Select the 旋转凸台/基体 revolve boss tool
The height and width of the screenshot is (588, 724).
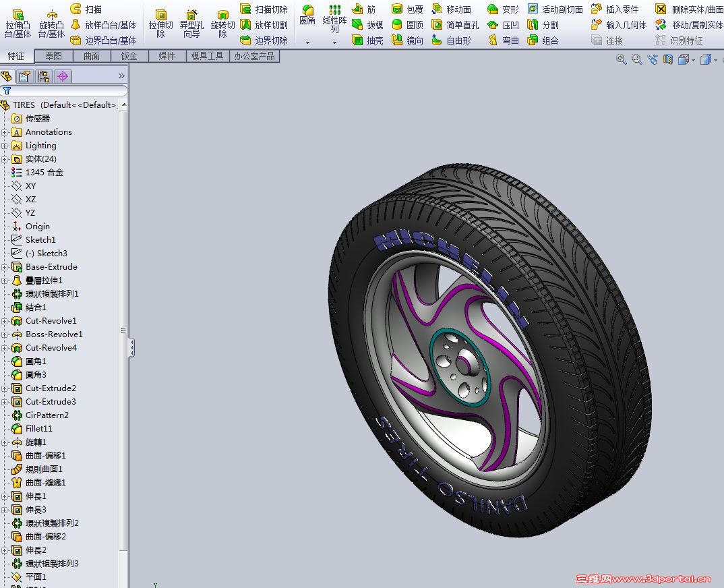pyautogui.click(x=52, y=24)
